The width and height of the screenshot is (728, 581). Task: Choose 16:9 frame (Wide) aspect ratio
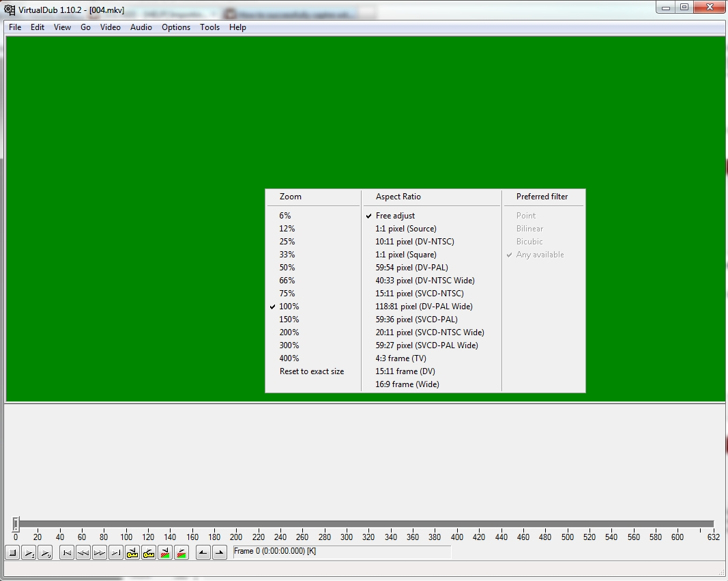click(x=432, y=384)
